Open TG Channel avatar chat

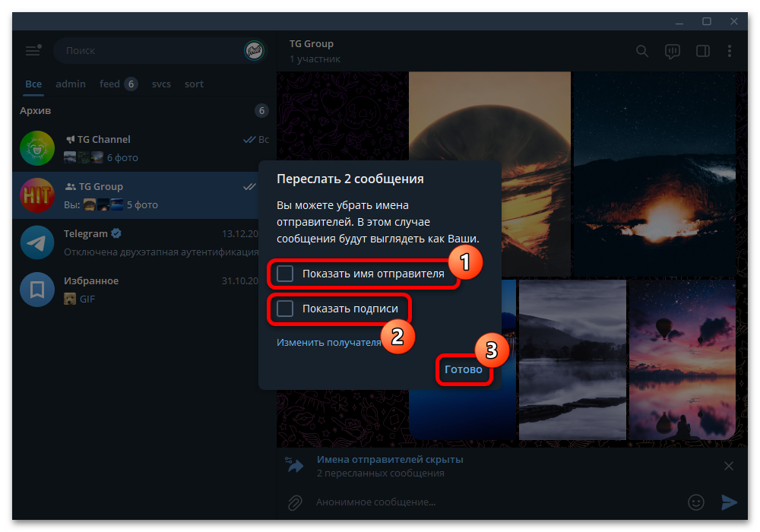pyautogui.click(x=37, y=148)
